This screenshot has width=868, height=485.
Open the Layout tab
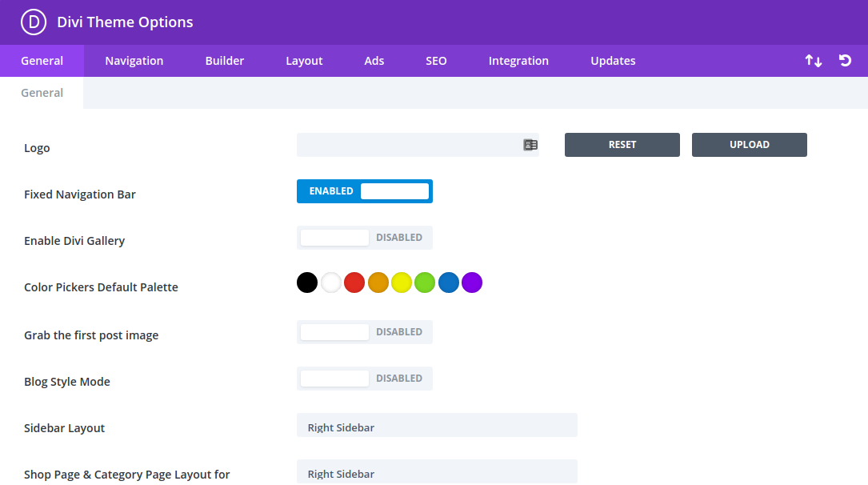(304, 61)
